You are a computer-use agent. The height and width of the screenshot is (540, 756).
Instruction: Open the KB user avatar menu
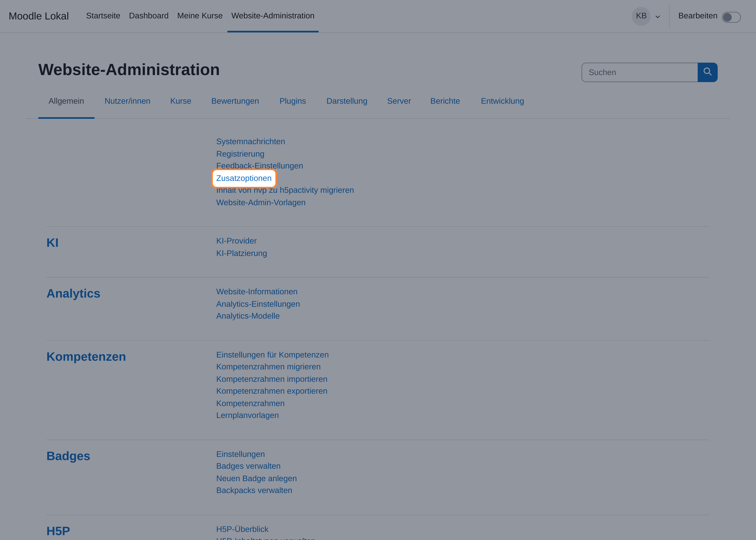[x=641, y=16]
